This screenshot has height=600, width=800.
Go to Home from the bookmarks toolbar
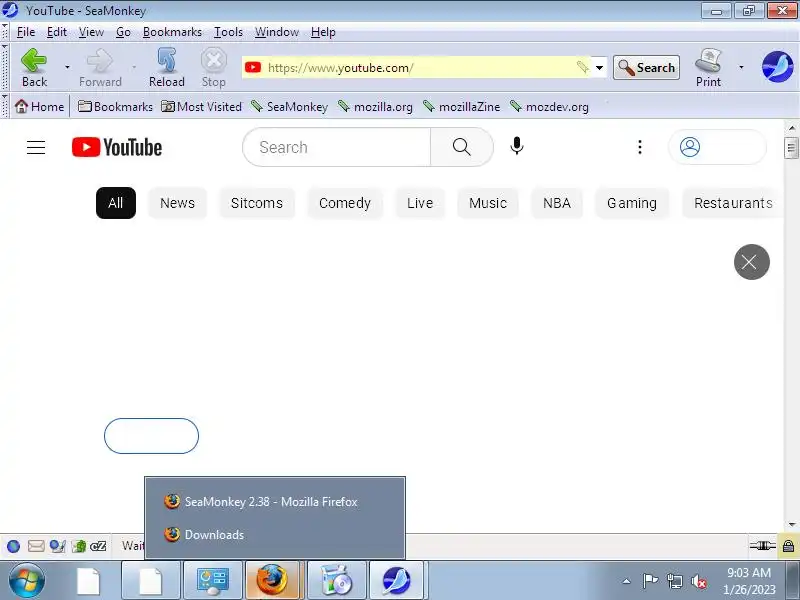(x=40, y=107)
